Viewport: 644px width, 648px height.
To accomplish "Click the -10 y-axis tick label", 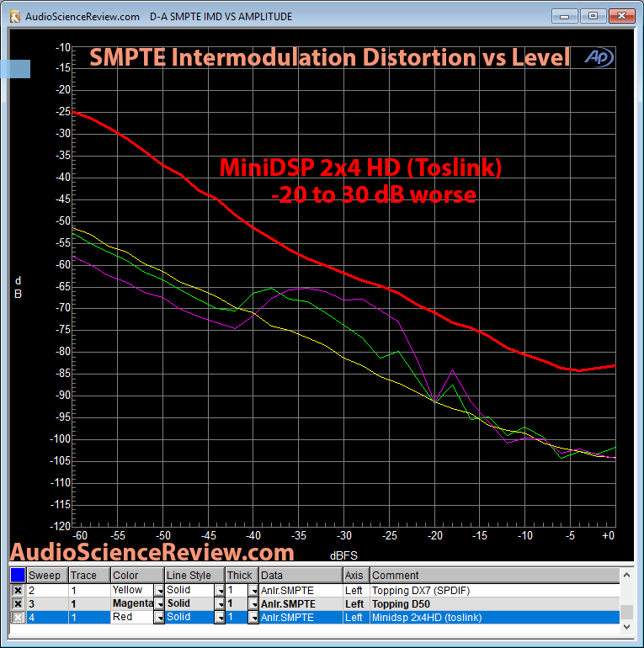I will pyautogui.click(x=63, y=47).
